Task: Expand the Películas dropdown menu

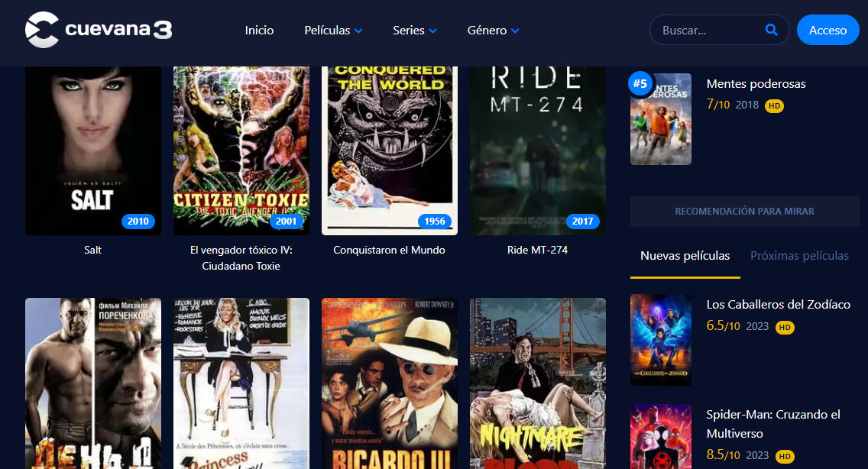Action: coord(333,31)
